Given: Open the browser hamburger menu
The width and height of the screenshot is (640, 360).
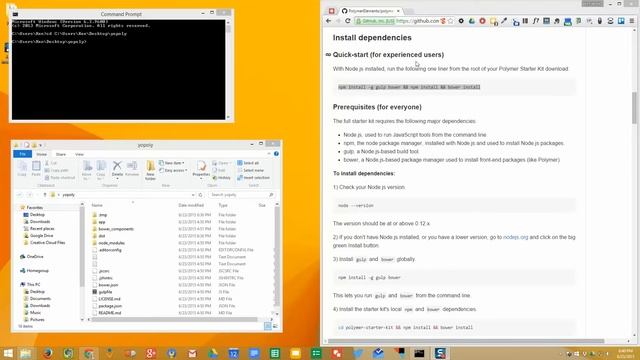Looking at the screenshot, I should click(x=632, y=21).
